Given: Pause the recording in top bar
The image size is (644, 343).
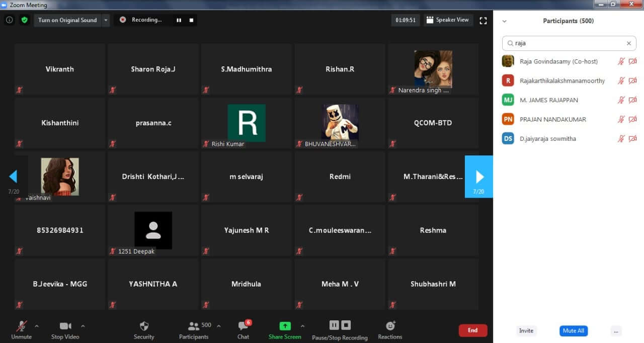Looking at the screenshot, I should click(179, 20).
